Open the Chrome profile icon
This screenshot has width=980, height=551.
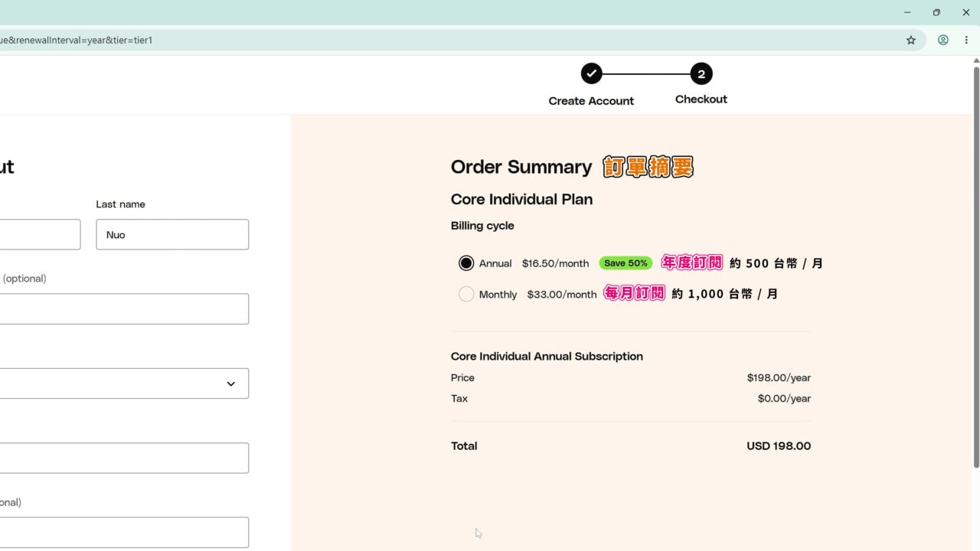pyautogui.click(x=943, y=40)
